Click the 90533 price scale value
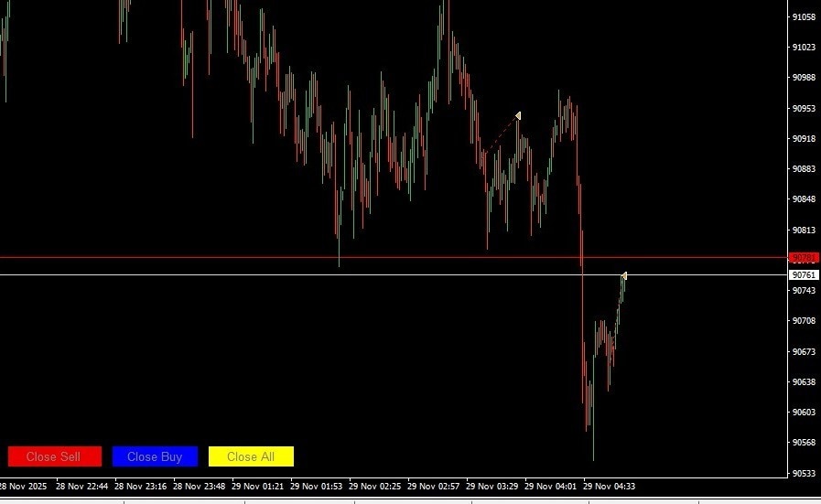821x504 pixels. (x=804, y=474)
